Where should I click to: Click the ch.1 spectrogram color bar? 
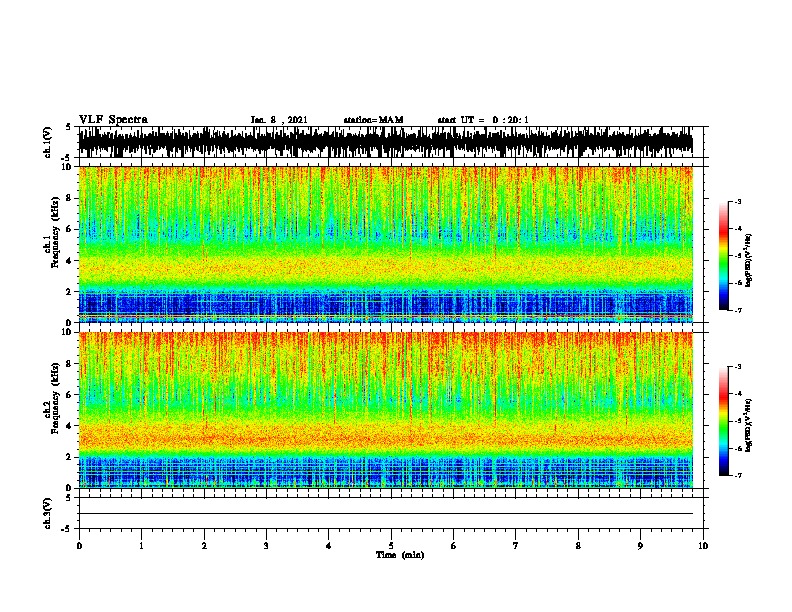(x=724, y=256)
